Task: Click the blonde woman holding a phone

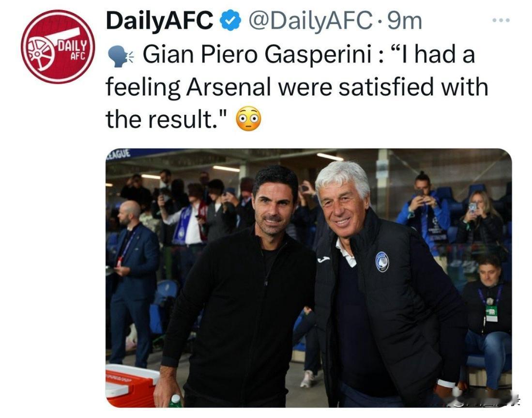Action: (481, 217)
